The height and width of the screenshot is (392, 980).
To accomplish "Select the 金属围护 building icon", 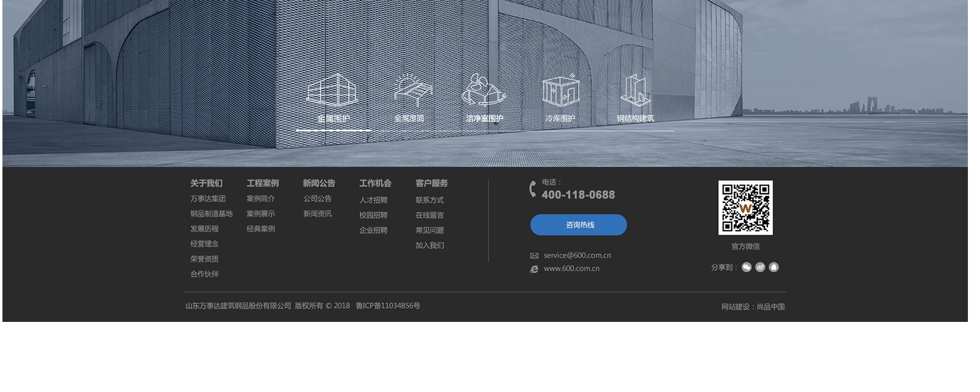I will [x=332, y=91].
